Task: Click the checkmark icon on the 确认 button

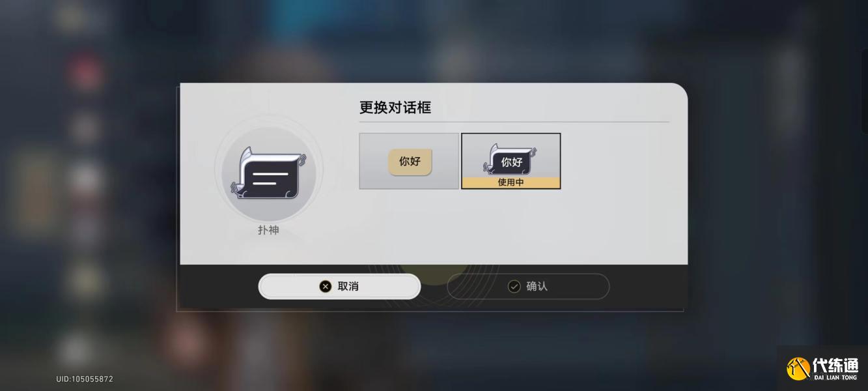Action: point(514,286)
